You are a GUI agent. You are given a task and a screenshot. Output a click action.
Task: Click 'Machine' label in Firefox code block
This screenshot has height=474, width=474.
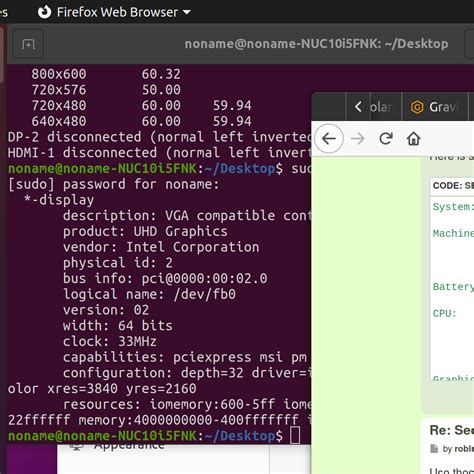[x=453, y=233]
